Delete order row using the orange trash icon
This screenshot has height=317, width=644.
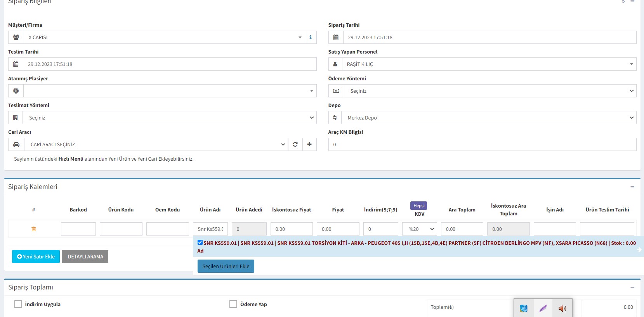tap(34, 229)
